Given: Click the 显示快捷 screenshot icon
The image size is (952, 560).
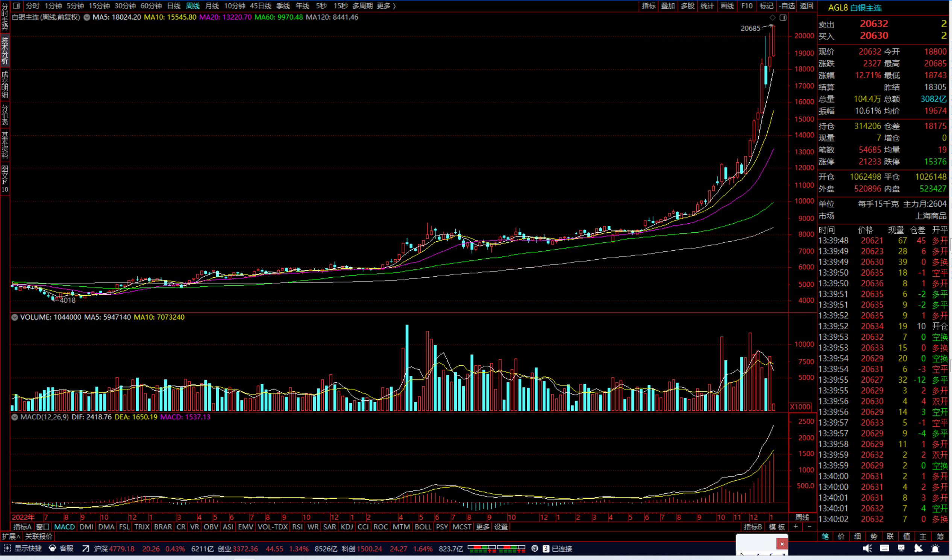Looking at the screenshot, I should (x=7, y=548).
